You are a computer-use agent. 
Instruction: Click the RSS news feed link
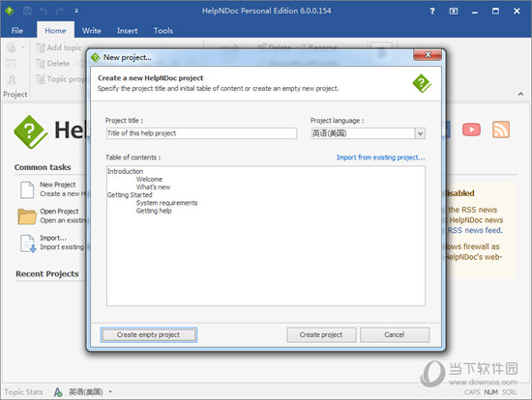pyautogui.click(x=475, y=231)
